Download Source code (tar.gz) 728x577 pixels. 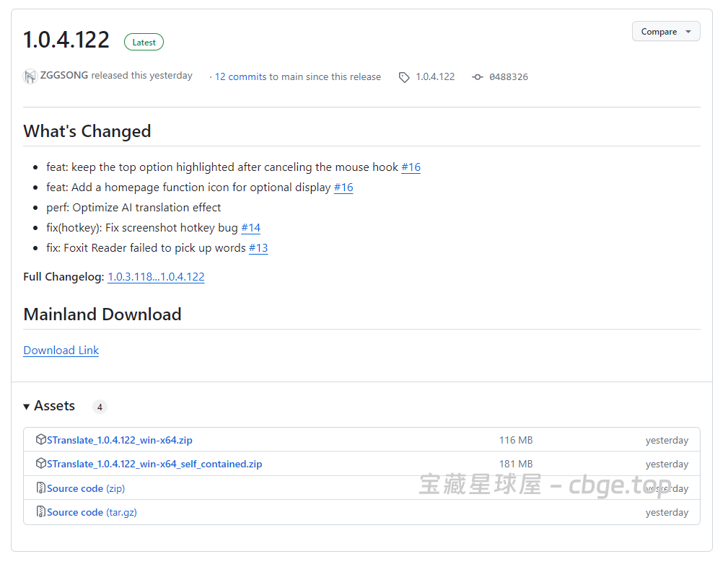[92, 512]
